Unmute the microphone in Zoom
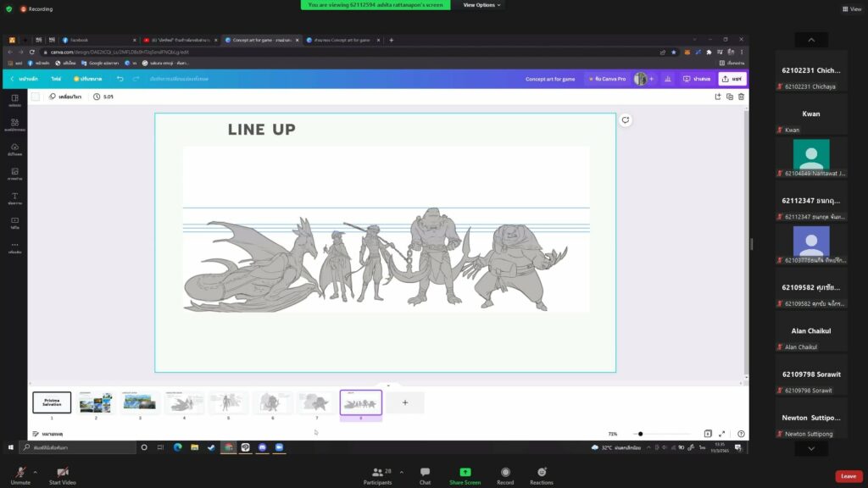Screen dimensions: 868x488 coord(20,474)
